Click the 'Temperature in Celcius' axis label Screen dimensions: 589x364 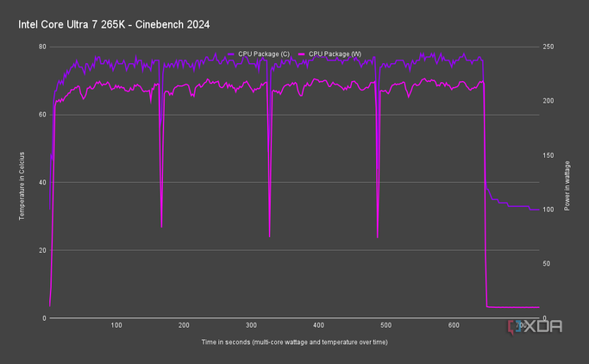22,186
